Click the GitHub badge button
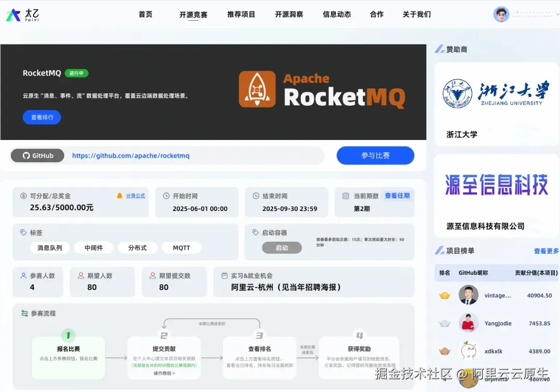The width and height of the screenshot is (560, 392). tap(37, 156)
